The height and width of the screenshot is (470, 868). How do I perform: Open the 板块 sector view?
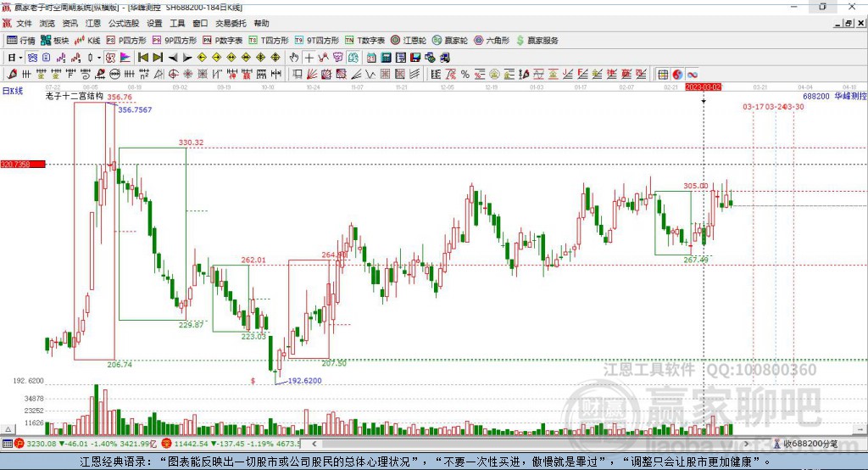tap(55, 41)
